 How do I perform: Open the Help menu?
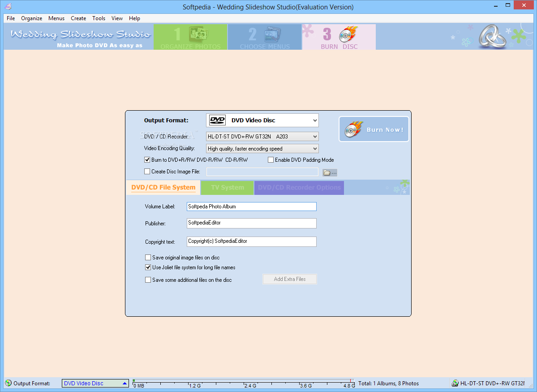[134, 18]
